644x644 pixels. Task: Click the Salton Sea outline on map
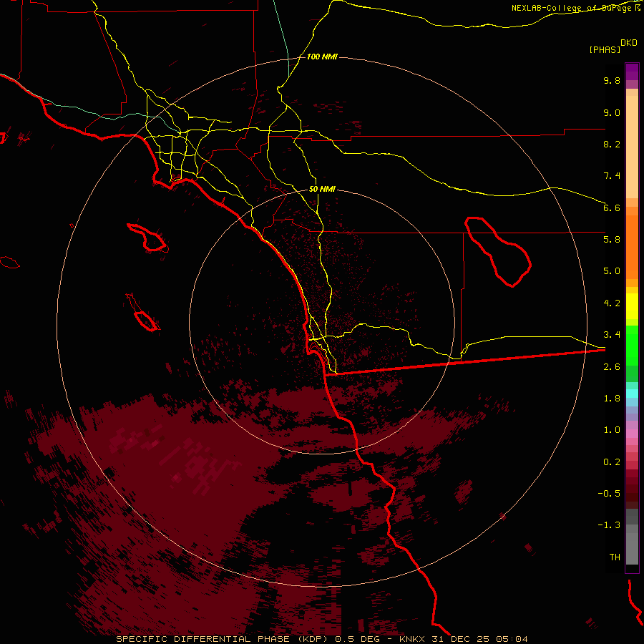(x=498, y=251)
